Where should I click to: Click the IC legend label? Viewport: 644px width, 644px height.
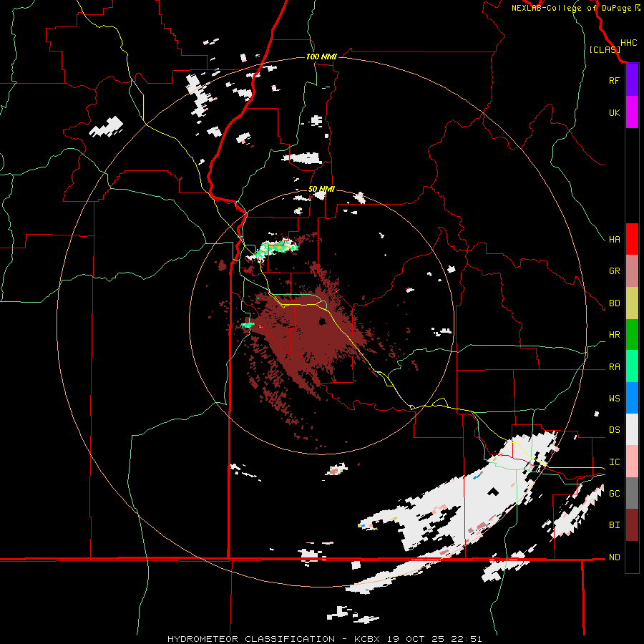coord(614,462)
